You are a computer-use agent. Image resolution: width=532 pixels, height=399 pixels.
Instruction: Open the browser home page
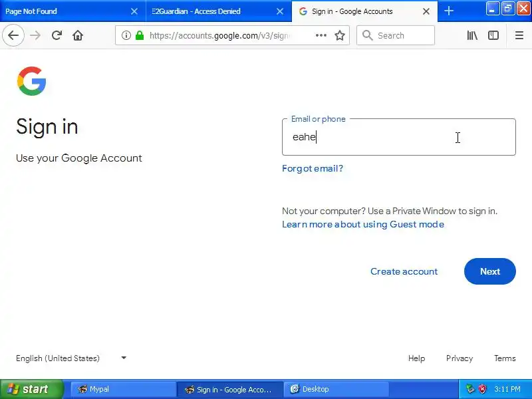pos(78,35)
